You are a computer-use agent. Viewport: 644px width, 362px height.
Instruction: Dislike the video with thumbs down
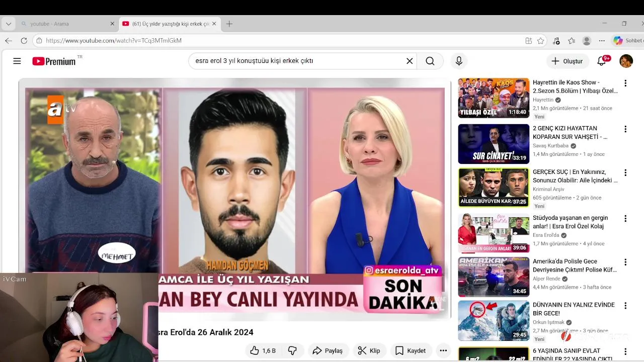(292, 350)
